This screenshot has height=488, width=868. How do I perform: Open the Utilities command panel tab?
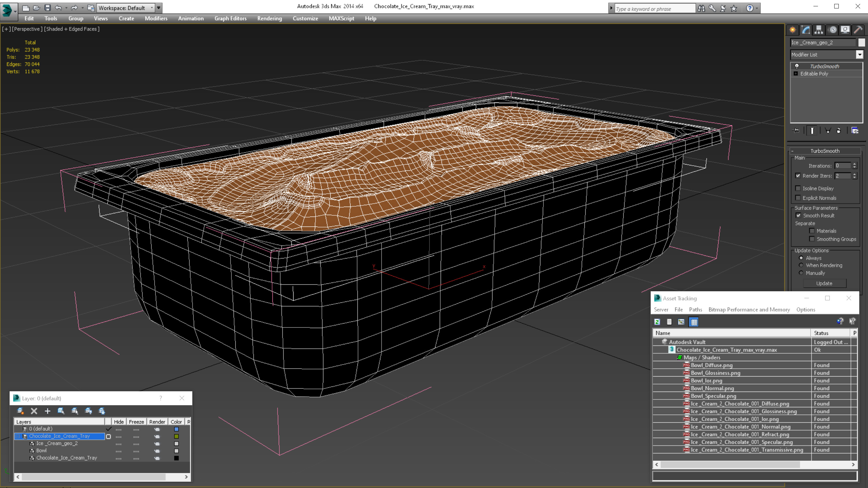point(858,30)
